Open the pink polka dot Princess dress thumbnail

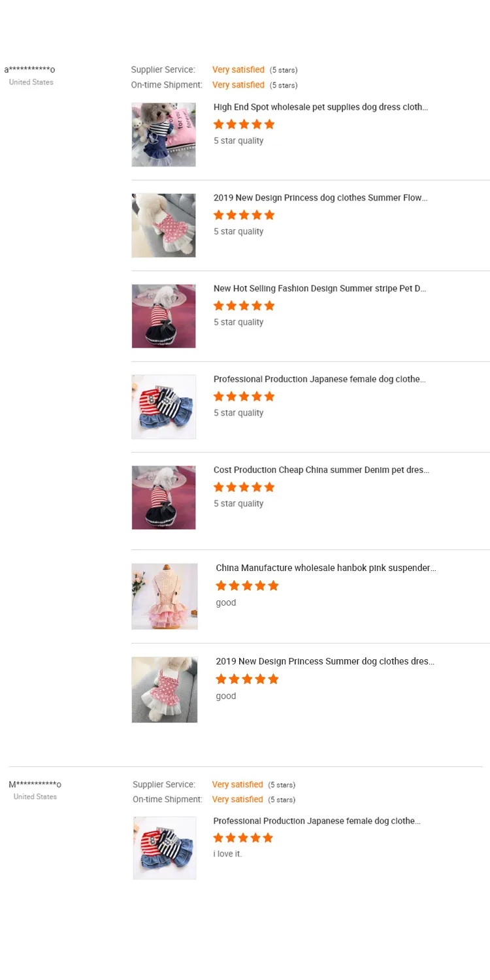click(163, 225)
